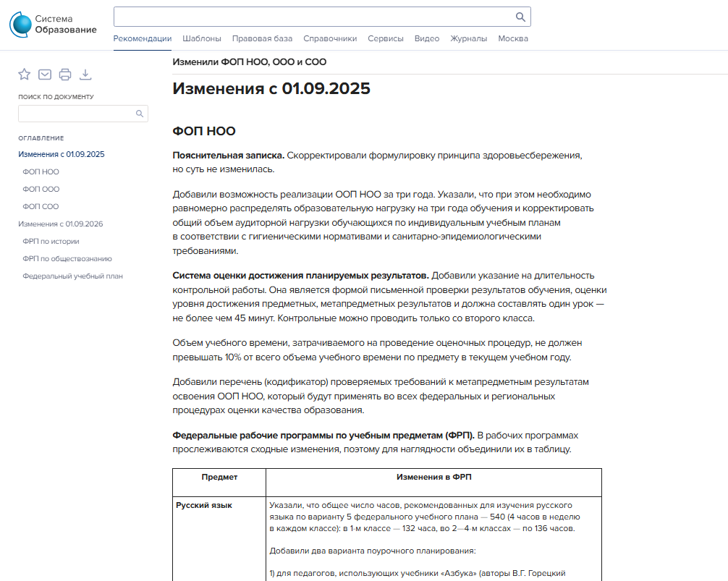Go to ФОП НОО in the table of contents
This screenshot has height=581, width=728.
coord(41,171)
